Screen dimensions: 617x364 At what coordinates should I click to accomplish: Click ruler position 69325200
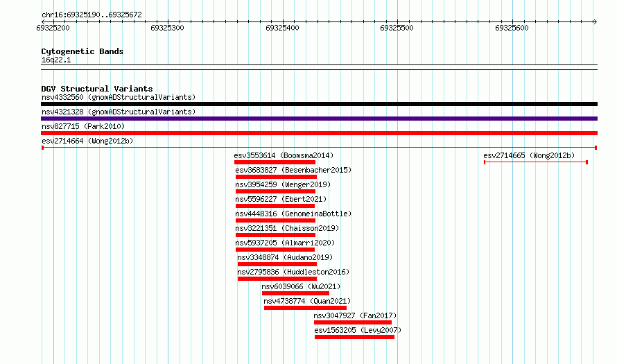53,28
